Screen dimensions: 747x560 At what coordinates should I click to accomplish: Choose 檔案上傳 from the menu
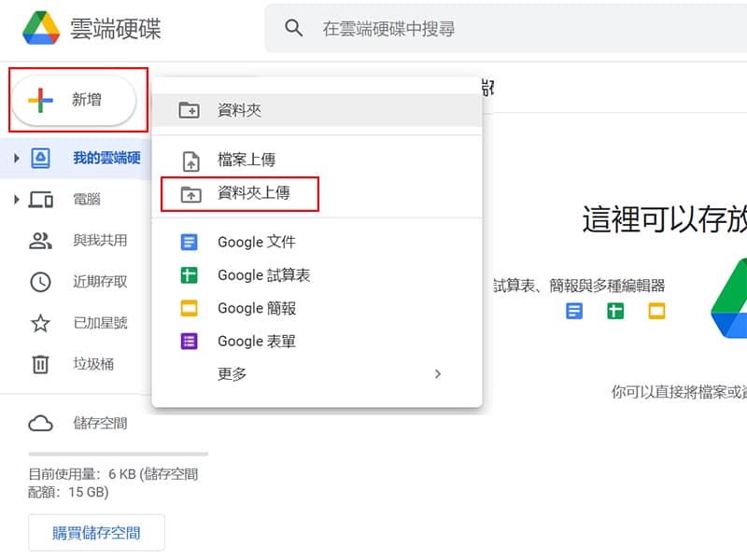click(x=317, y=160)
